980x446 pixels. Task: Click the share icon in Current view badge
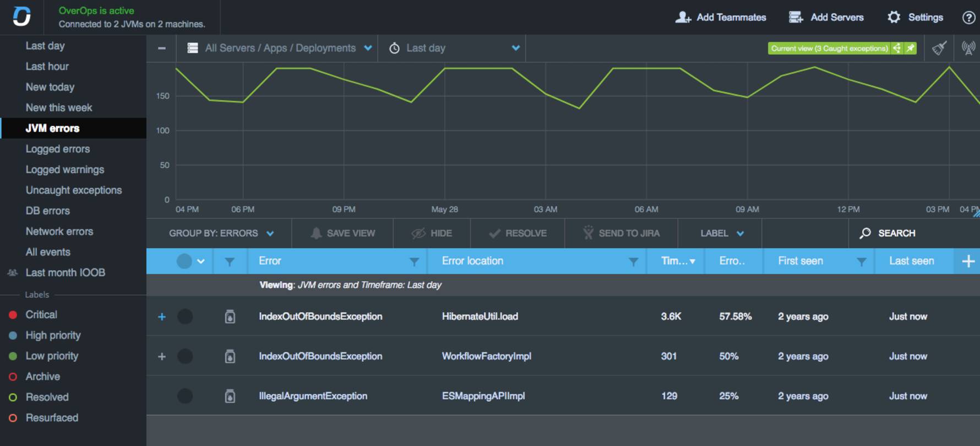897,48
